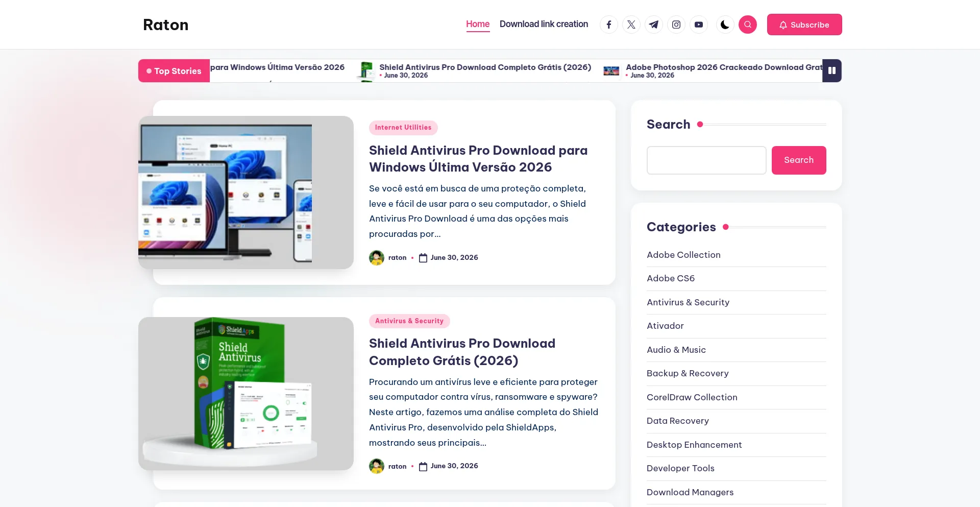980x507 pixels.
Task: Open post Shield Antivirus Pro Download Completo Grátis
Action: point(462,352)
